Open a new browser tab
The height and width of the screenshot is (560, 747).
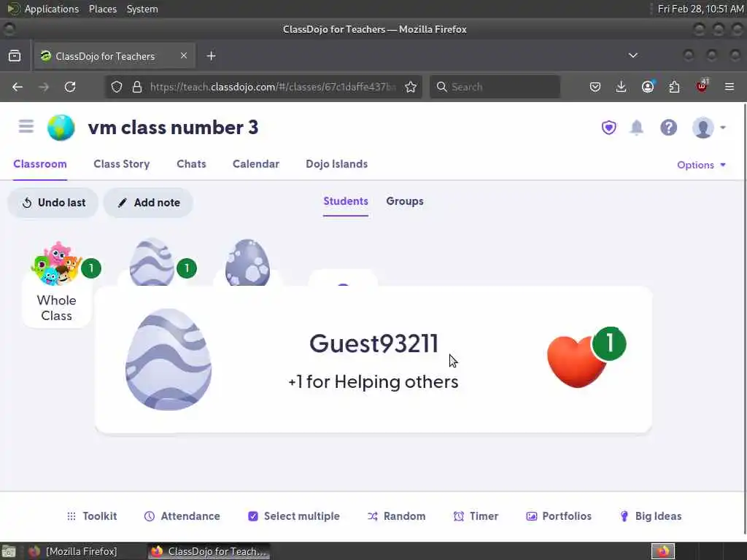(211, 56)
